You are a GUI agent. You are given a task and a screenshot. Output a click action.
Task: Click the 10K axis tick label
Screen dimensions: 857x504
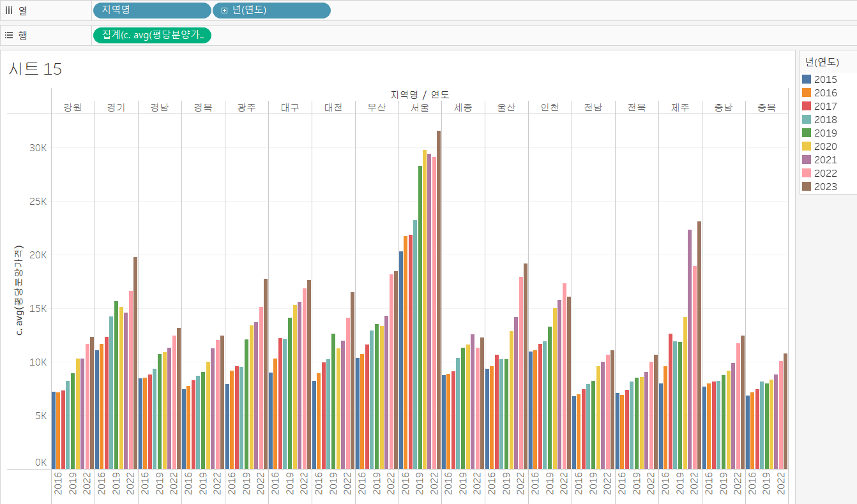coord(38,362)
